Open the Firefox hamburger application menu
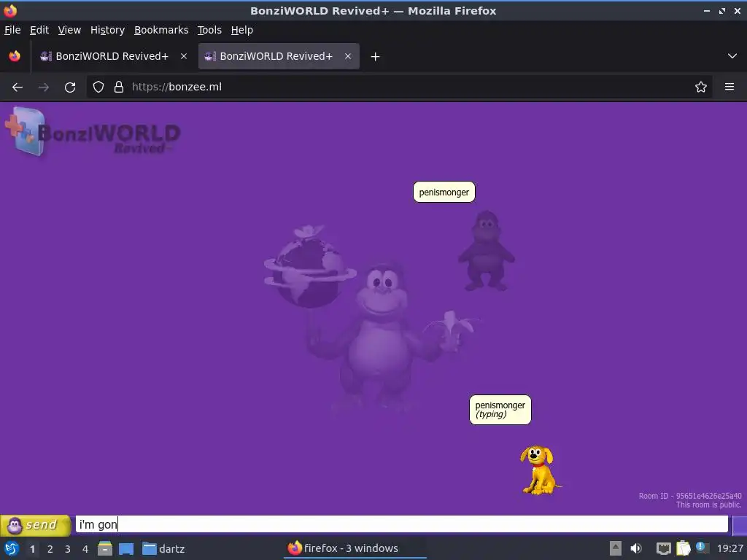 (729, 87)
